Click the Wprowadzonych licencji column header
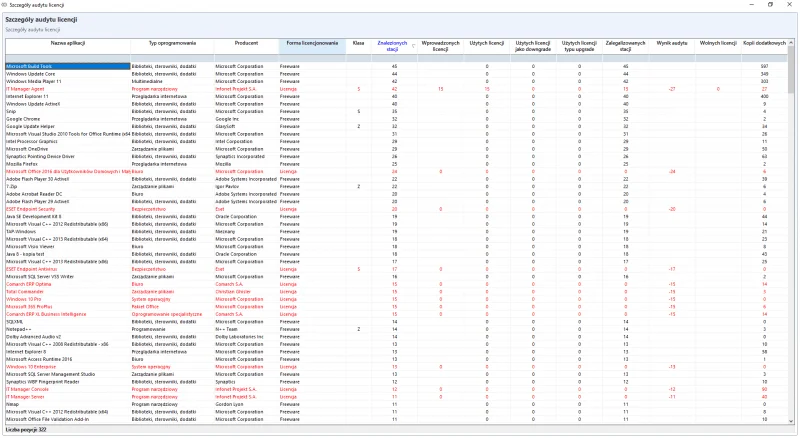 440,46
